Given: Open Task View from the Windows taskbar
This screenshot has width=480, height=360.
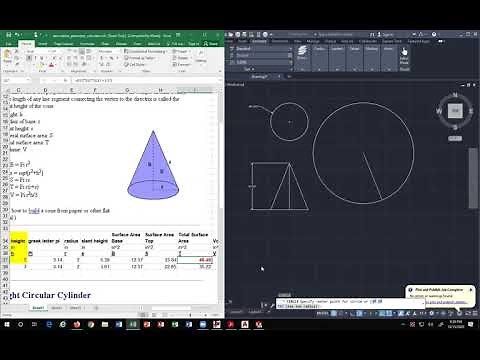Looking at the screenshot, I should 34,324.
